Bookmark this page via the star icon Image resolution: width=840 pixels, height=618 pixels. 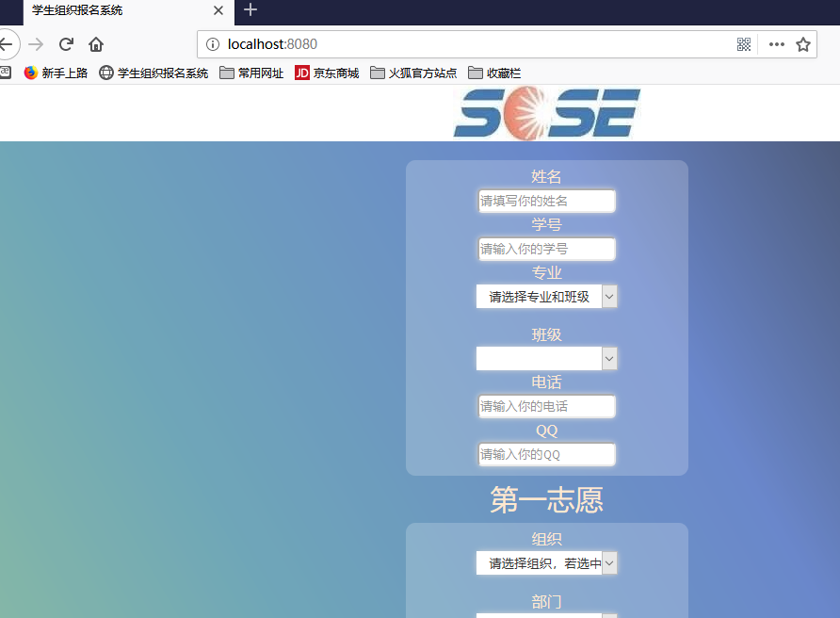[x=802, y=44]
